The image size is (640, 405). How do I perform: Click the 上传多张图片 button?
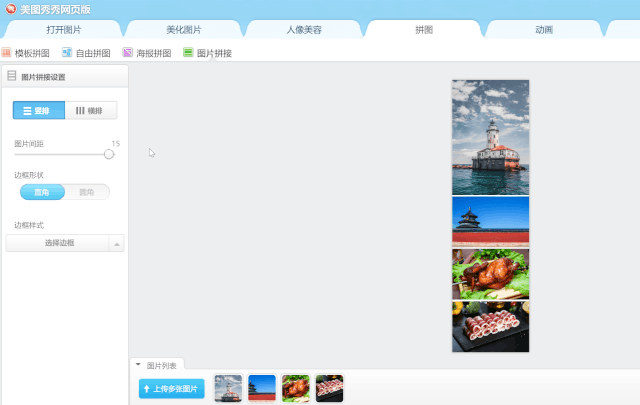(x=171, y=389)
